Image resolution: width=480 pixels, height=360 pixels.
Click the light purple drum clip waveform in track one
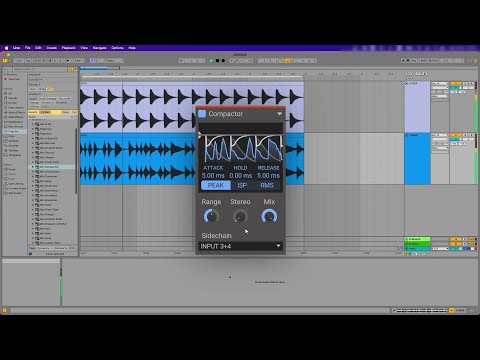tap(192, 108)
